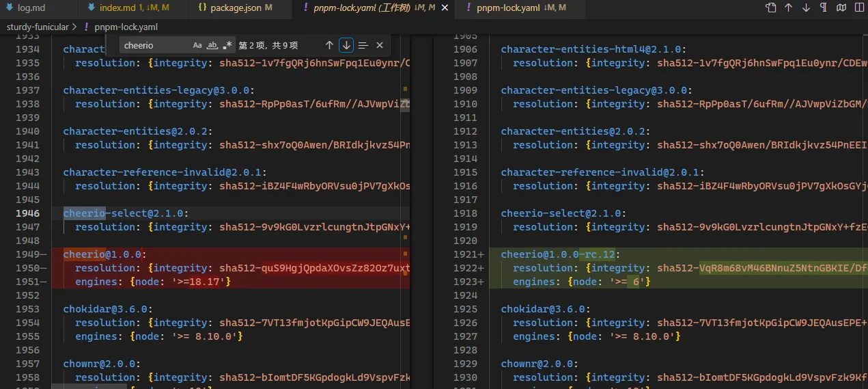
Task: Open the file from the diff toolbar
Action: click(x=770, y=8)
